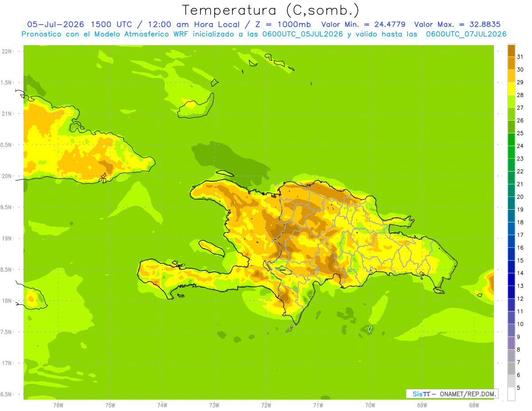
Task: Click the teal swatch between 19 and 20
Action: click(x=512, y=203)
